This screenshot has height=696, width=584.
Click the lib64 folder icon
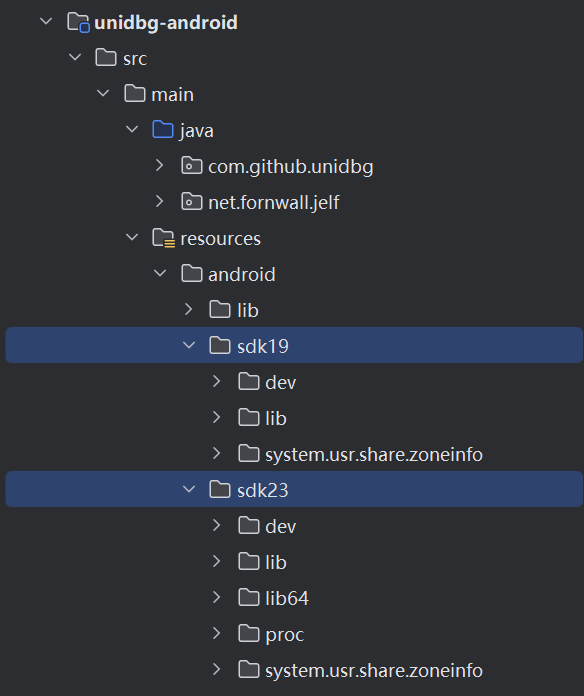click(x=249, y=597)
